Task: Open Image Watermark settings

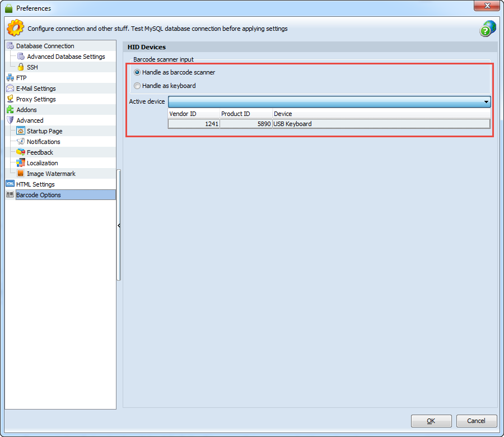Action: click(51, 174)
